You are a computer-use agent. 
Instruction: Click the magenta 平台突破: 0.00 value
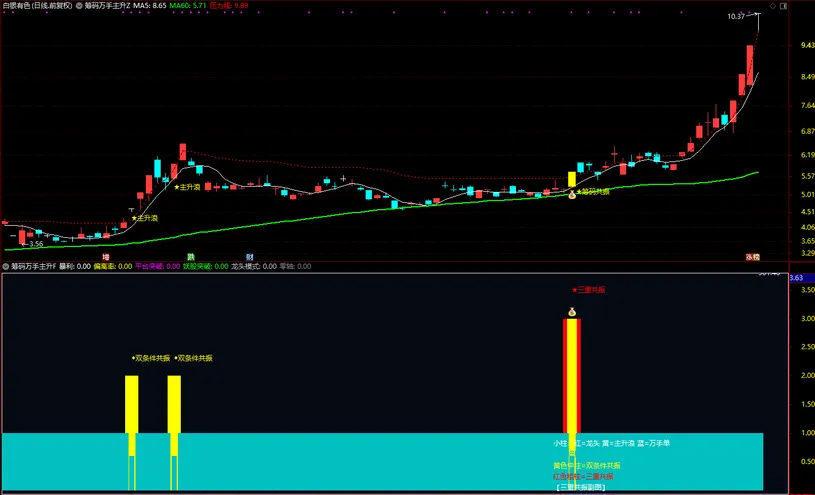(x=157, y=266)
